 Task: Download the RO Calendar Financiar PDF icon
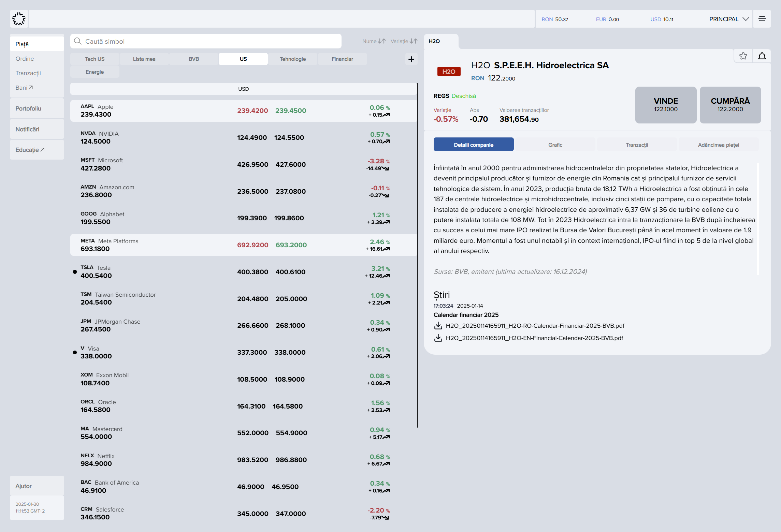(438, 326)
